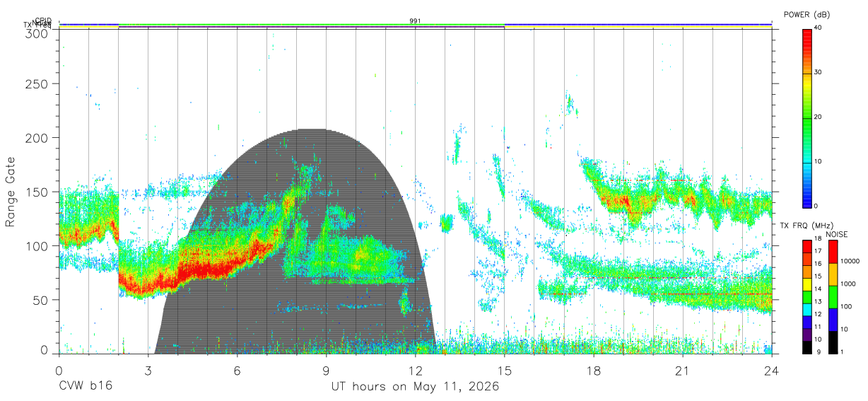Click the 9 tick on UT hours axis
The height and width of the screenshot is (401, 868).
326,371
